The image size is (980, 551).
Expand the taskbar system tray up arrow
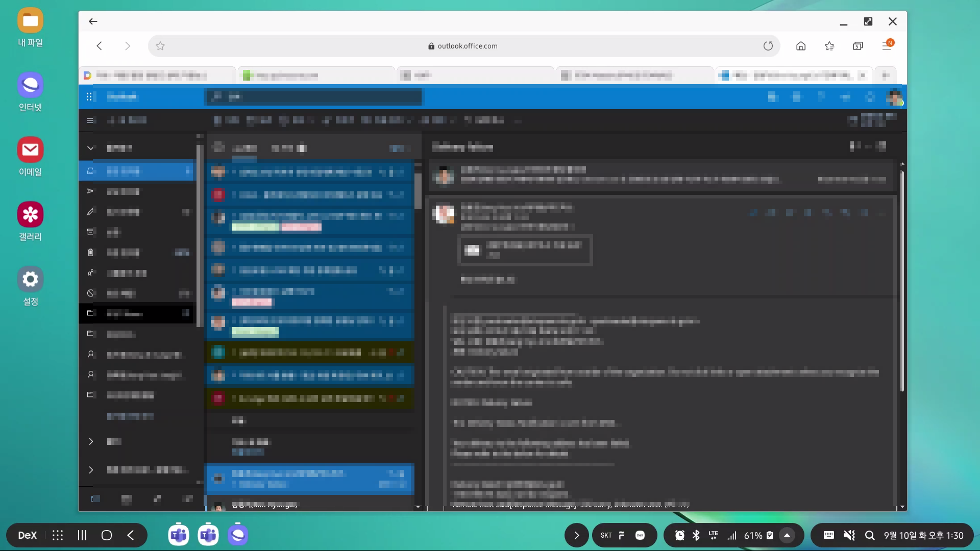click(787, 535)
